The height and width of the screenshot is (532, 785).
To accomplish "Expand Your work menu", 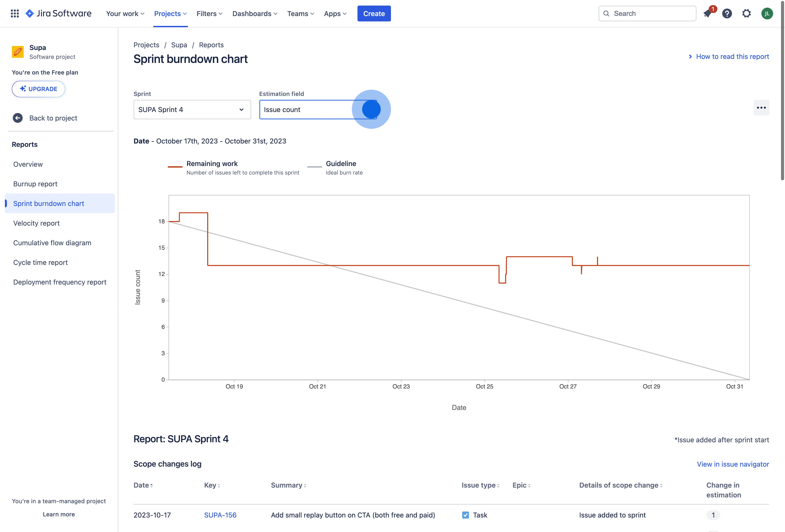I will (125, 14).
